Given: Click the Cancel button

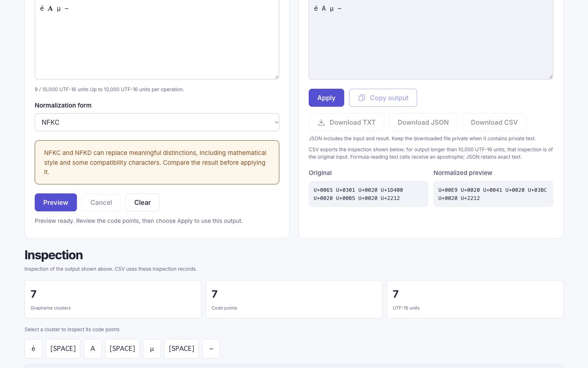Looking at the screenshot, I should coord(101,202).
